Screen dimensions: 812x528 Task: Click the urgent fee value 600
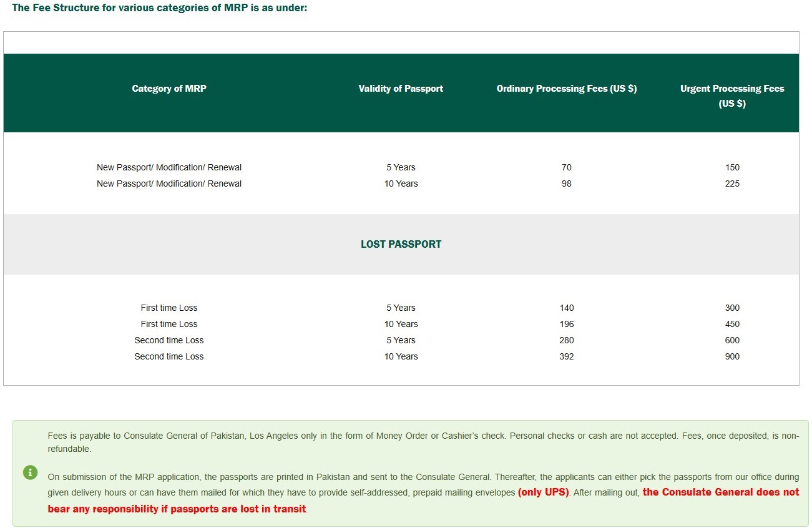coord(732,340)
